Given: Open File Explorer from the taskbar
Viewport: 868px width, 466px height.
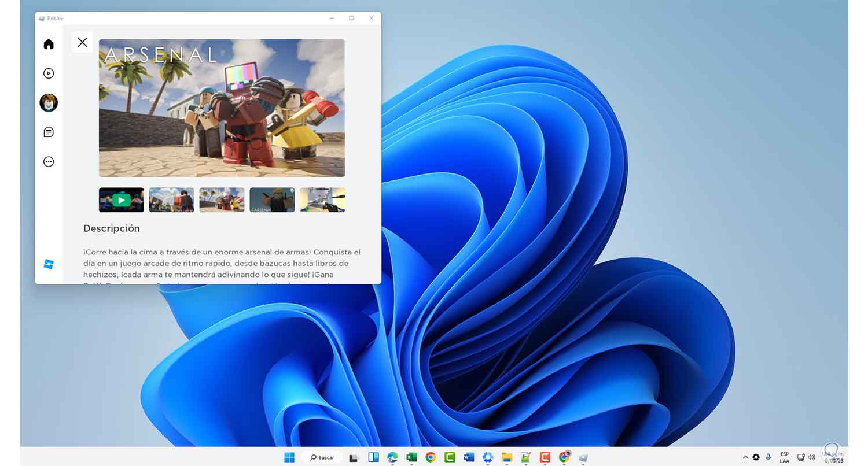Looking at the screenshot, I should pyautogui.click(x=507, y=457).
